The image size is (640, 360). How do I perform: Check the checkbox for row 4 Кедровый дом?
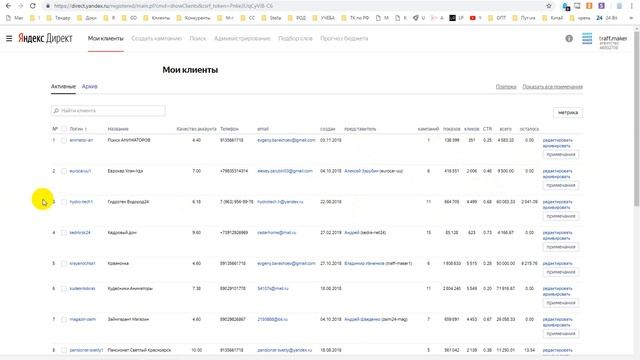point(64,233)
